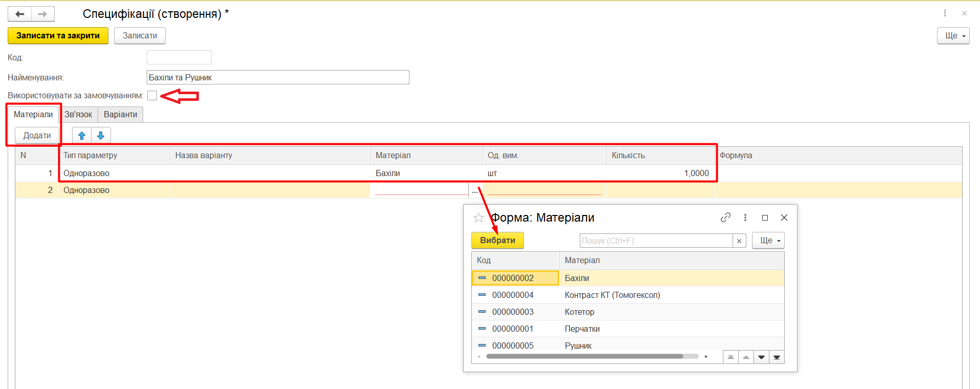980x389 pixels.
Task: Select the Рушник material row
Action: pos(578,345)
